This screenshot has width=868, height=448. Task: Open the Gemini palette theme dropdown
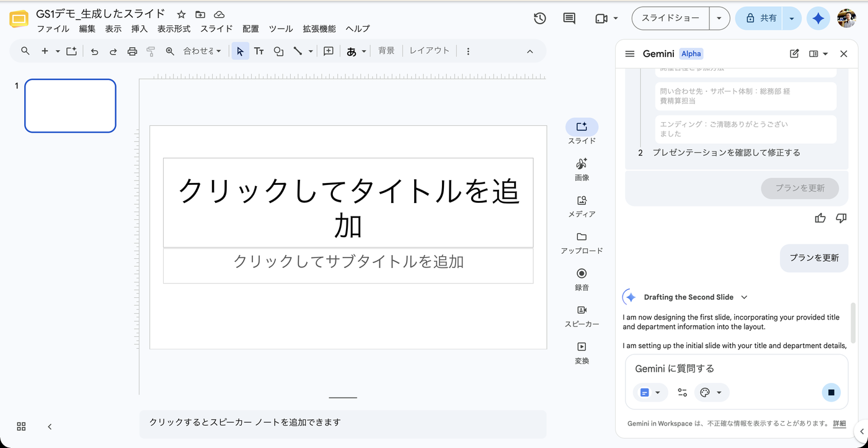[712, 392]
